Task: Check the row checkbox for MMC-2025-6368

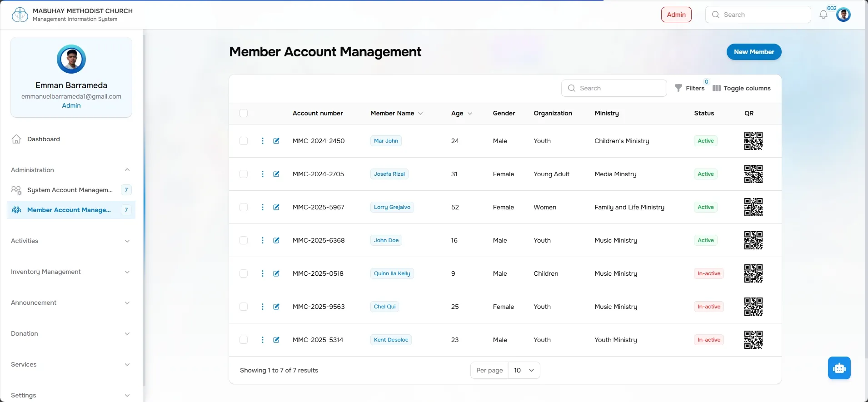Action: pos(244,240)
